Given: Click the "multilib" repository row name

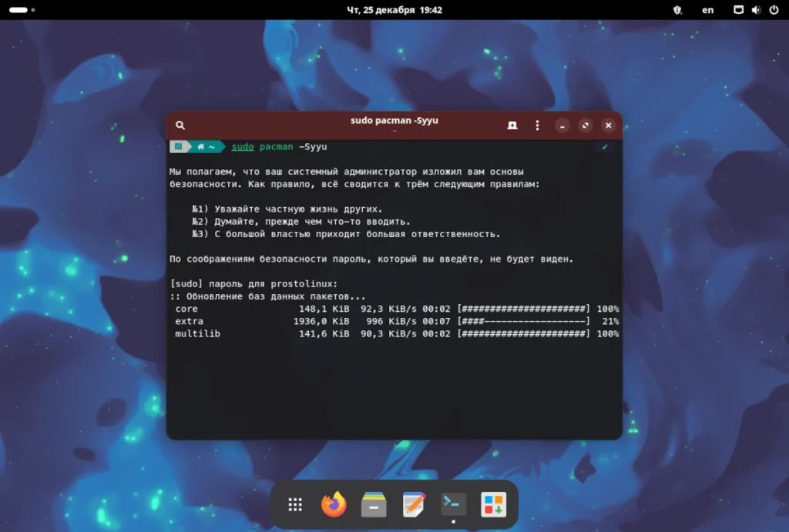Looking at the screenshot, I should click(x=198, y=334).
